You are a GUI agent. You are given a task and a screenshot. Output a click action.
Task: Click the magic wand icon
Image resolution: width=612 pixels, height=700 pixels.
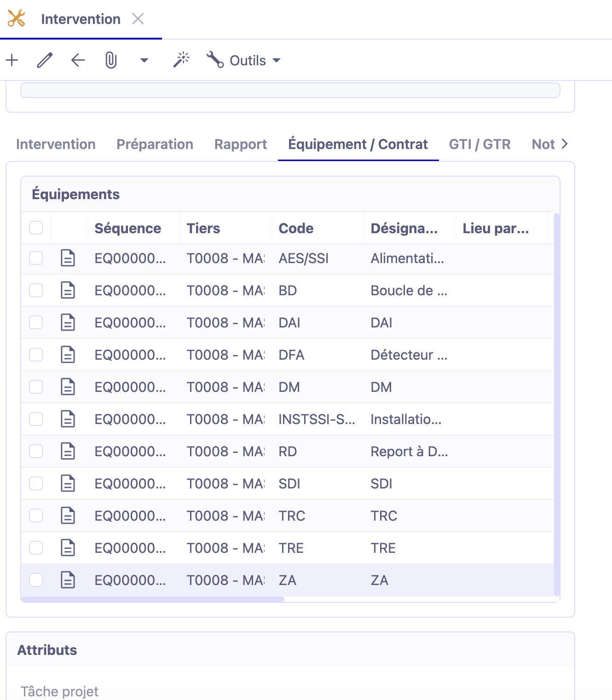coord(181,60)
